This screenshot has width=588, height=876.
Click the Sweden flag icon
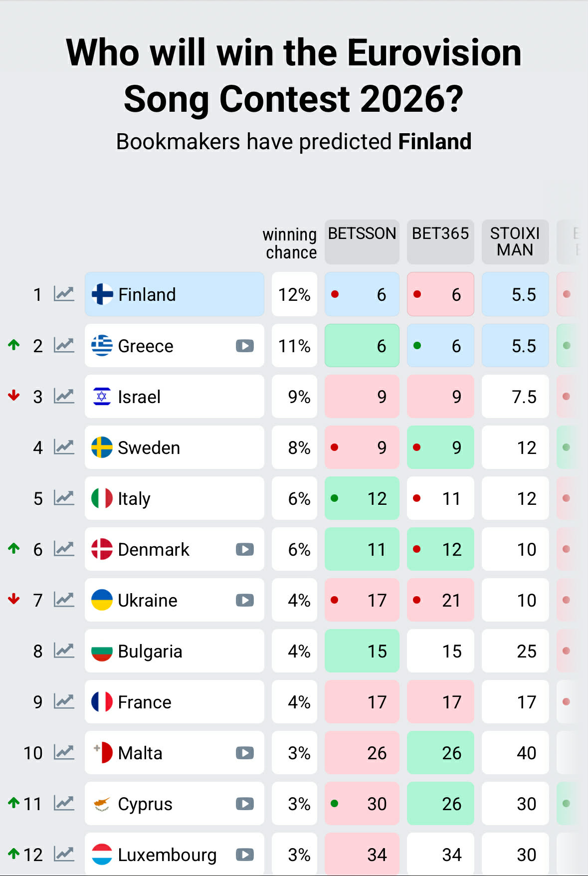[x=102, y=447]
